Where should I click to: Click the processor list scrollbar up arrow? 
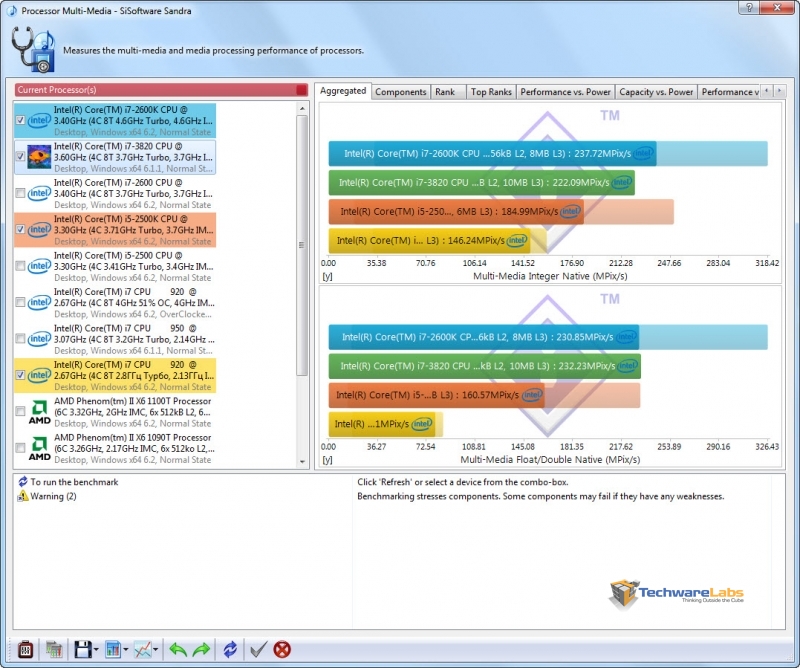pos(302,108)
